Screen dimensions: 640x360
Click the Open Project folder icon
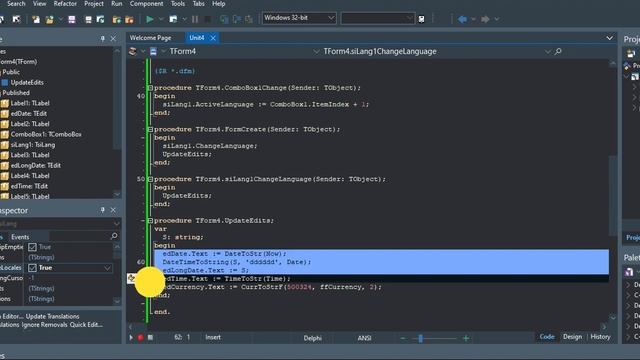(x=49, y=19)
